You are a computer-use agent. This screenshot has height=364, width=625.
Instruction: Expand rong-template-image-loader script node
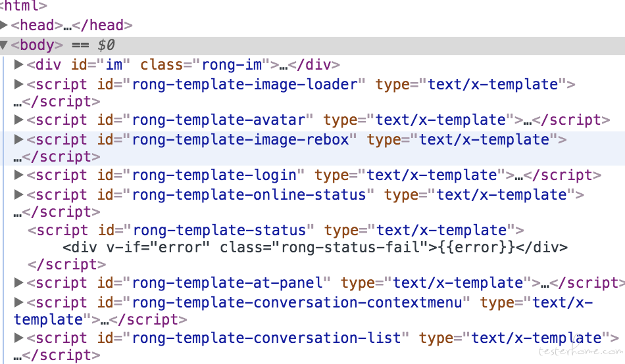(x=18, y=84)
